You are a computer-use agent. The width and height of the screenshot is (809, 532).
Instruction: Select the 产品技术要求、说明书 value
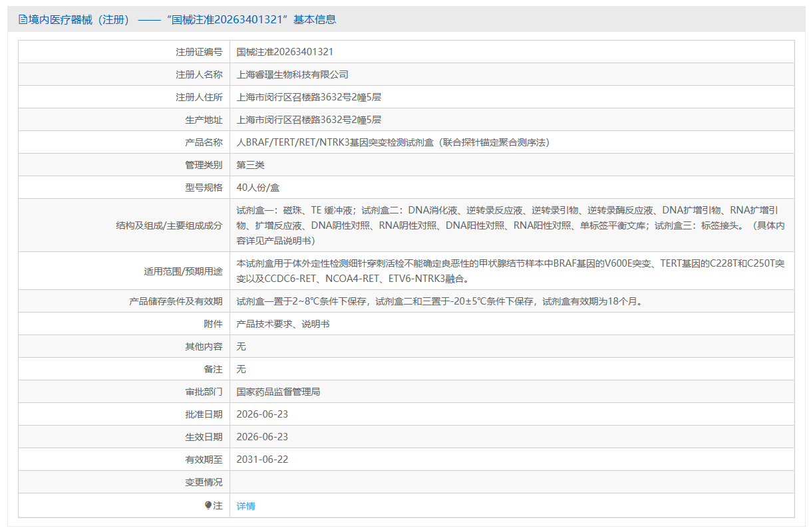283,324
